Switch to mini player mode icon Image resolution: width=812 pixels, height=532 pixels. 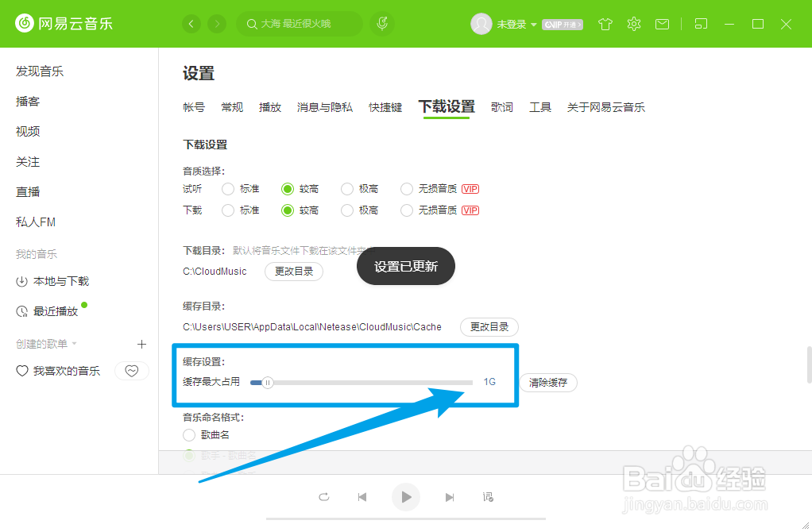pyautogui.click(x=701, y=24)
